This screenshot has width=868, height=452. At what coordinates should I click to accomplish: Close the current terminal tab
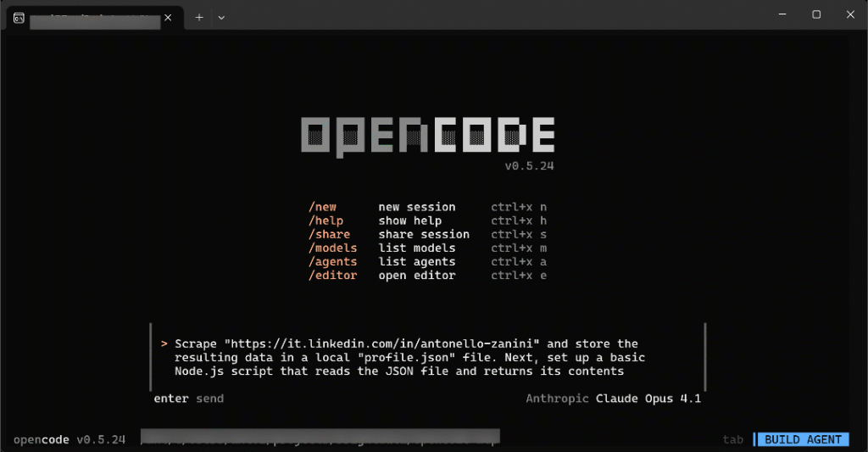pyautogui.click(x=170, y=17)
